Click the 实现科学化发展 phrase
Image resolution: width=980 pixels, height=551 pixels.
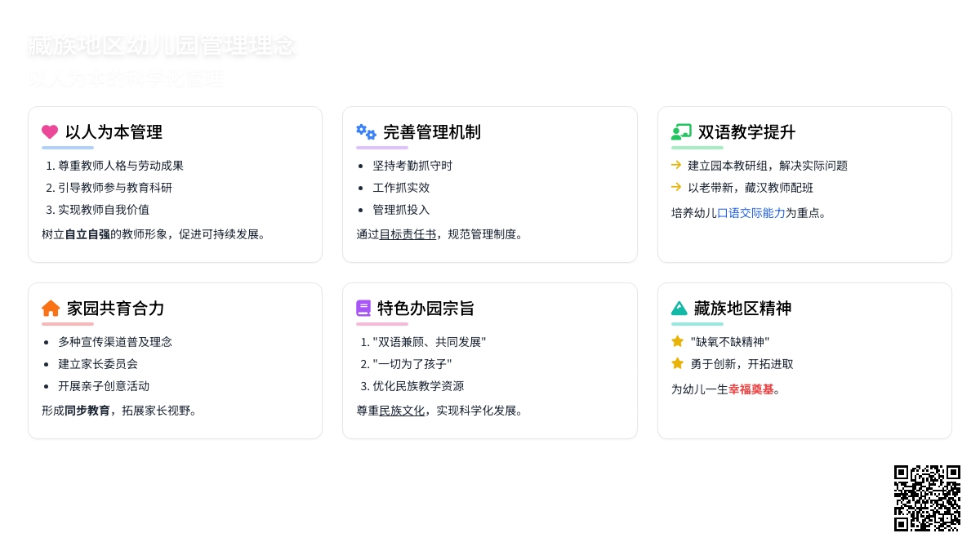[476, 411]
